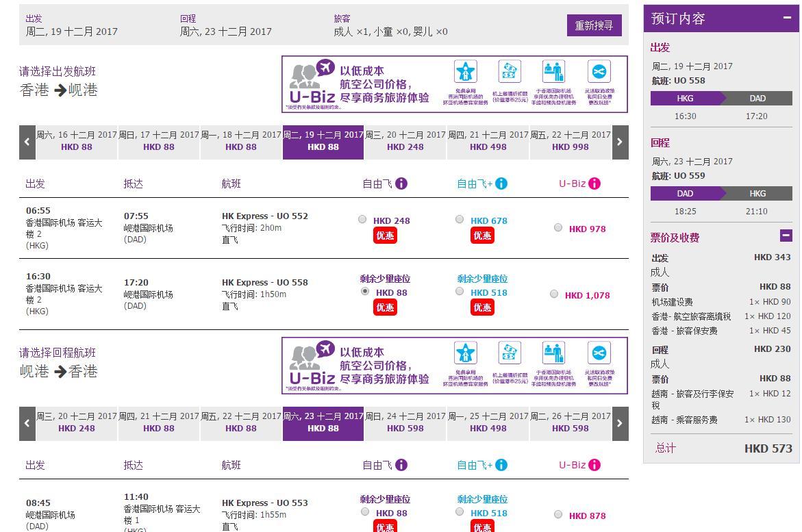Choose return date 周日 24 十二月 HKD 598
This screenshot has width=802, height=532.
405,424
